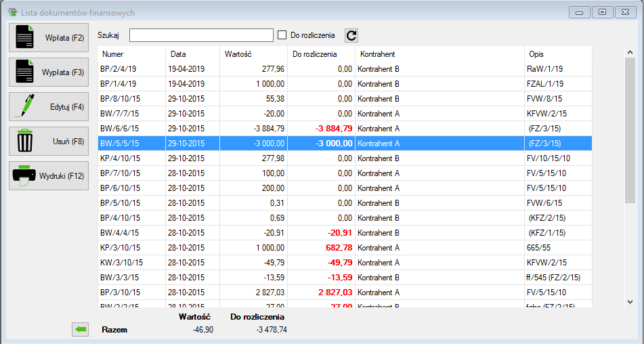644x344 pixels.
Task: Enable the Do rozliczenia checkbox
Action: 283,35
